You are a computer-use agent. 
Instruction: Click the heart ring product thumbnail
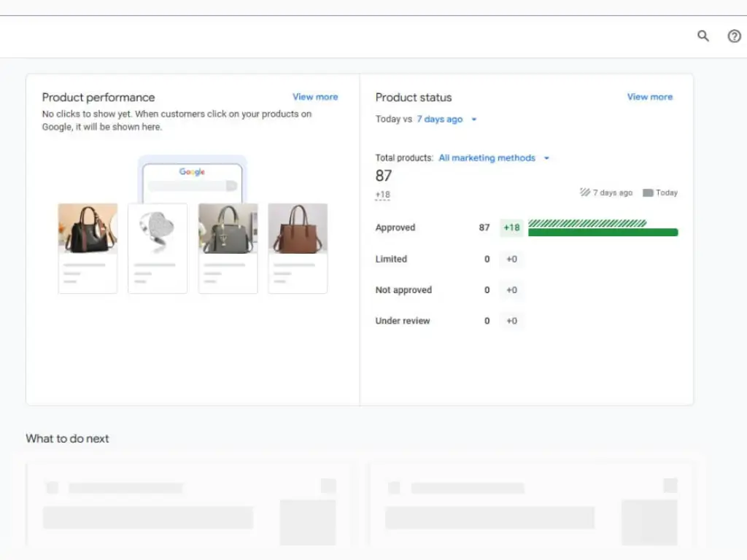coord(158,228)
